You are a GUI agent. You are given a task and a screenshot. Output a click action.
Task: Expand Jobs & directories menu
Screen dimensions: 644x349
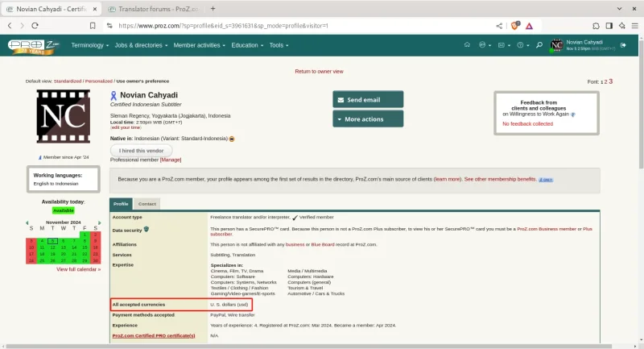(x=141, y=45)
